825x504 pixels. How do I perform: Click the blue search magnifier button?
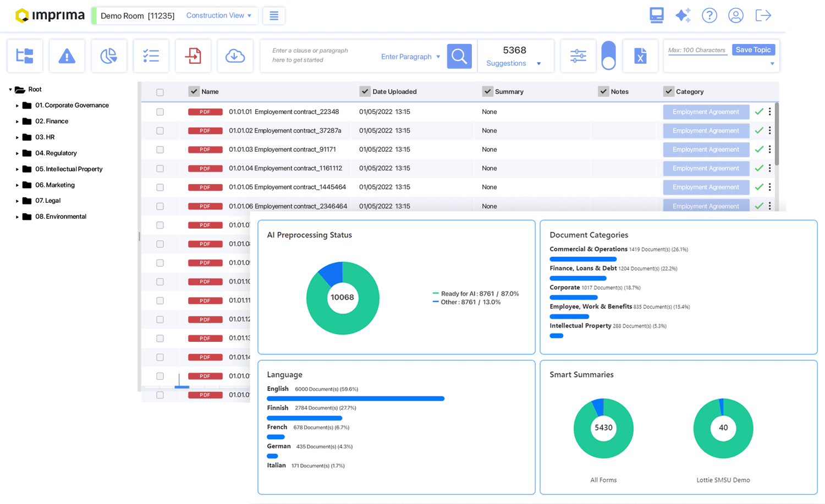[x=459, y=56]
